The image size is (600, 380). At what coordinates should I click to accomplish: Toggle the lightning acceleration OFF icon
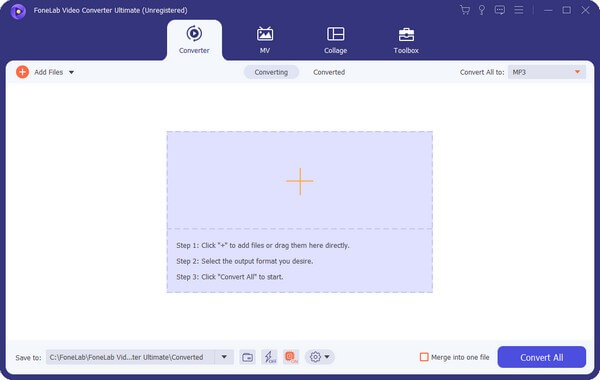tap(269, 357)
